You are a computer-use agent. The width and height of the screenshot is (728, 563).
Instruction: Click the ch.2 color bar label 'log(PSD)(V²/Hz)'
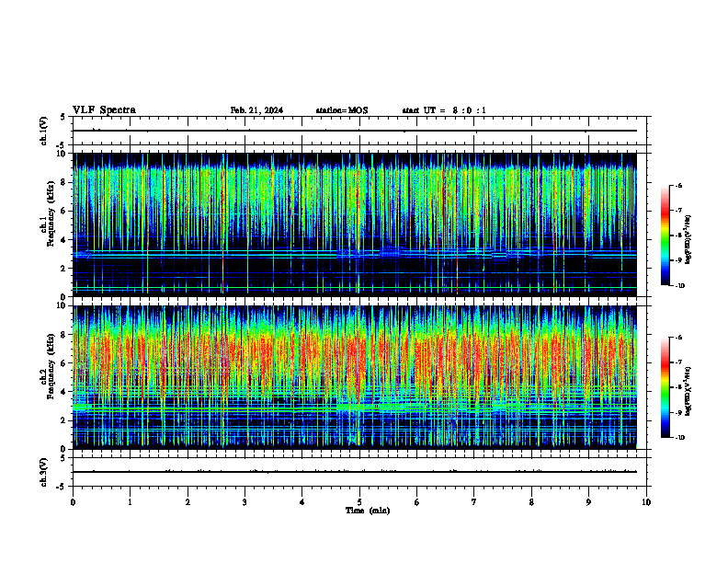(688, 392)
